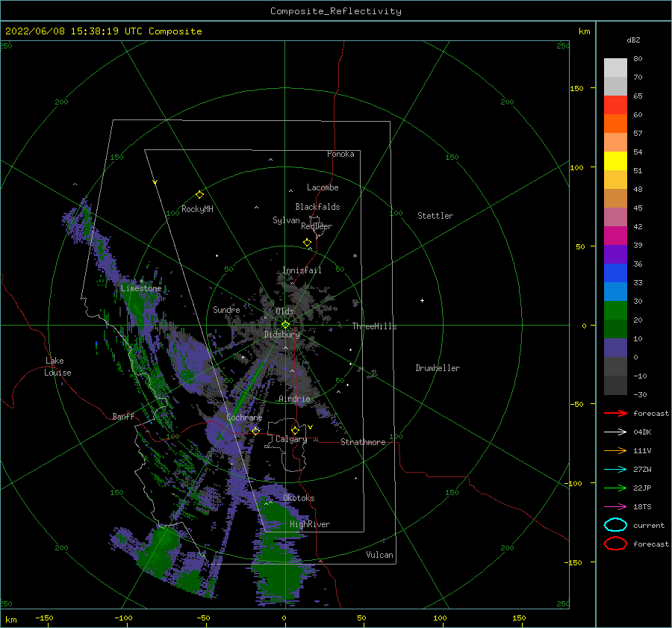Click the red forecast arrow in the legend

(615, 413)
